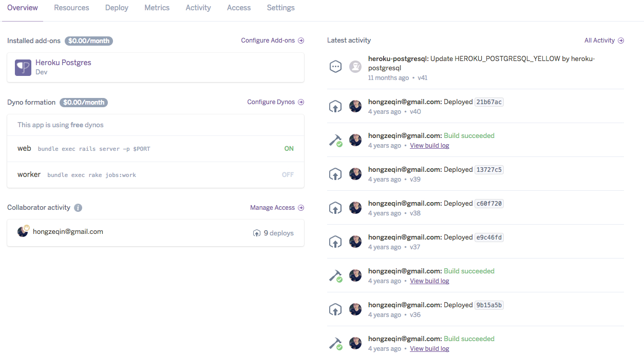Click the Collaborator activity info icon
Image resolution: width=644 pixels, height=357 pixels.
(x=78, y=208)
